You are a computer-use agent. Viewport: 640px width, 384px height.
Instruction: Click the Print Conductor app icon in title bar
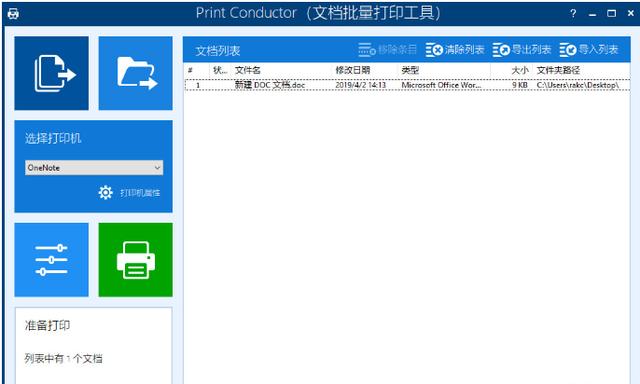coord(13,13)
